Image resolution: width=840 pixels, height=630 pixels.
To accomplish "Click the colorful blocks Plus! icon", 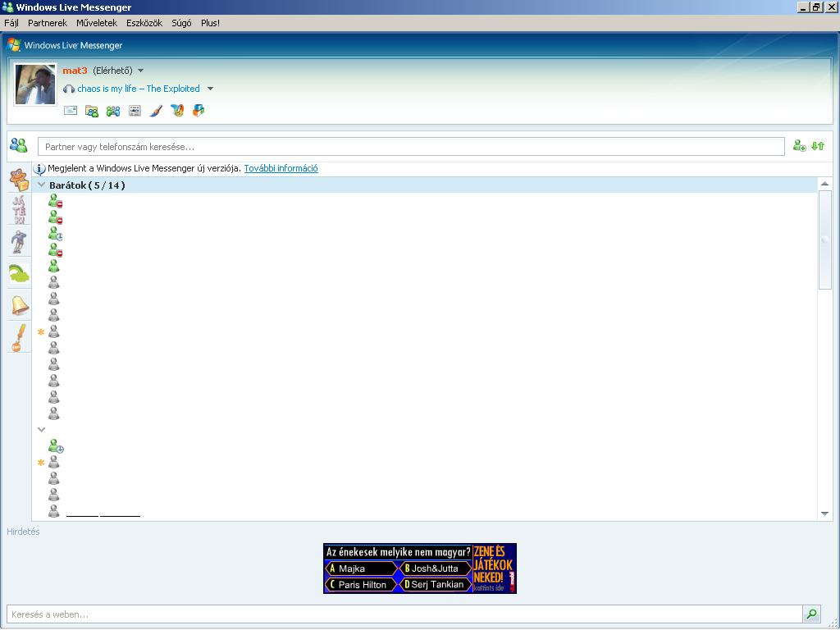I will pos(199,111).
